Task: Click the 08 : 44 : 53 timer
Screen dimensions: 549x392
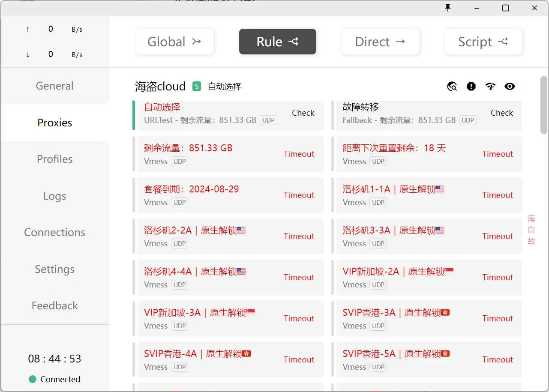Action: pyautogui.click(x=54, y=359)
